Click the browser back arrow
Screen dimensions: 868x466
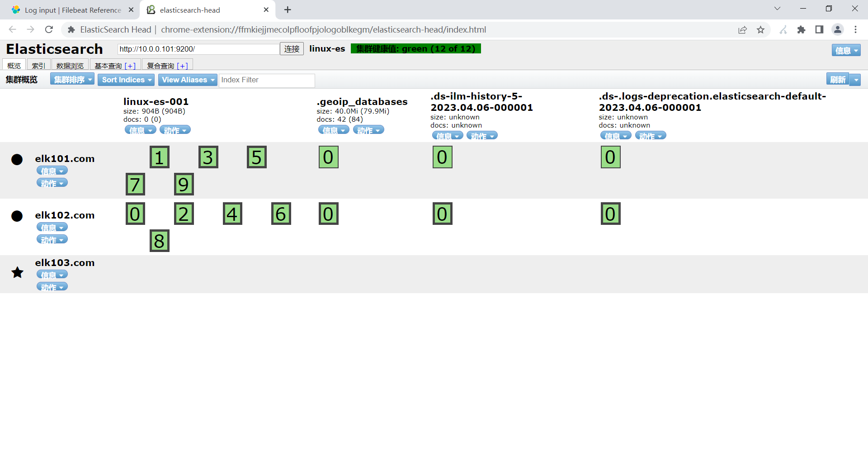pyautogui.click(x=12, y=29)
